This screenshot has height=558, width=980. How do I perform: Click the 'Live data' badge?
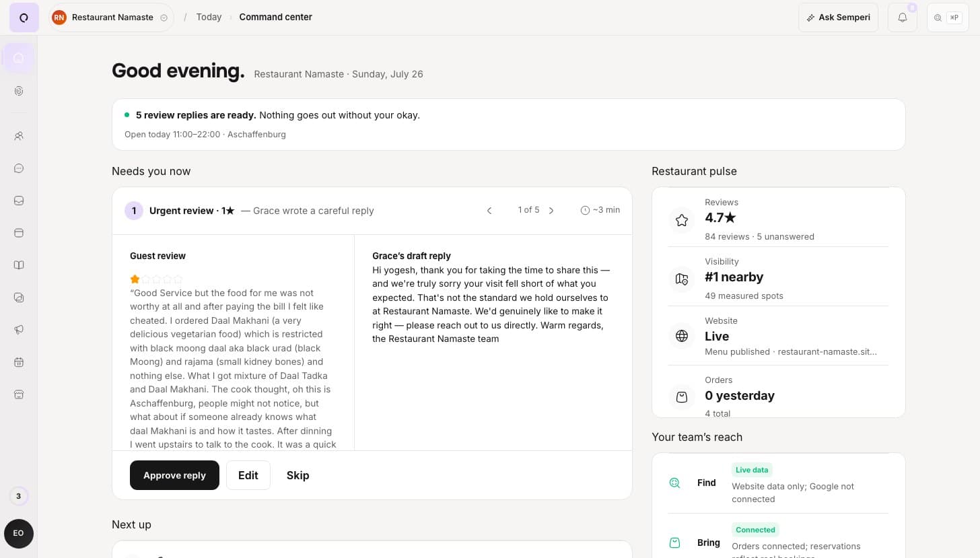click(752, 470)
